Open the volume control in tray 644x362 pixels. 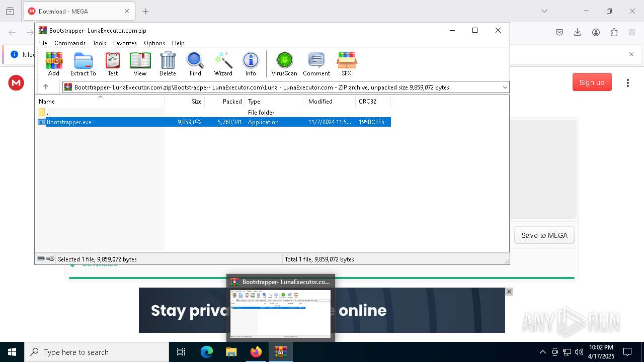click(579, 352)
